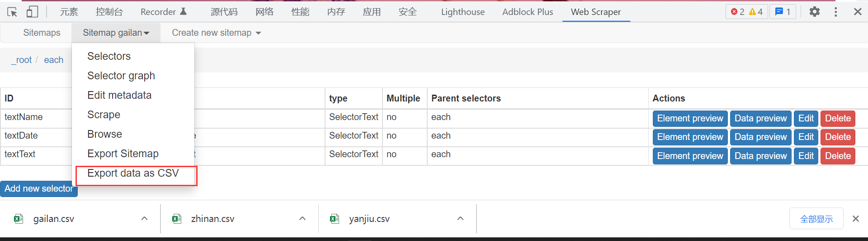Viewport: 868px width, 241px height.
Task: Open the Create new sitemap dropdown
Action: 216,33
